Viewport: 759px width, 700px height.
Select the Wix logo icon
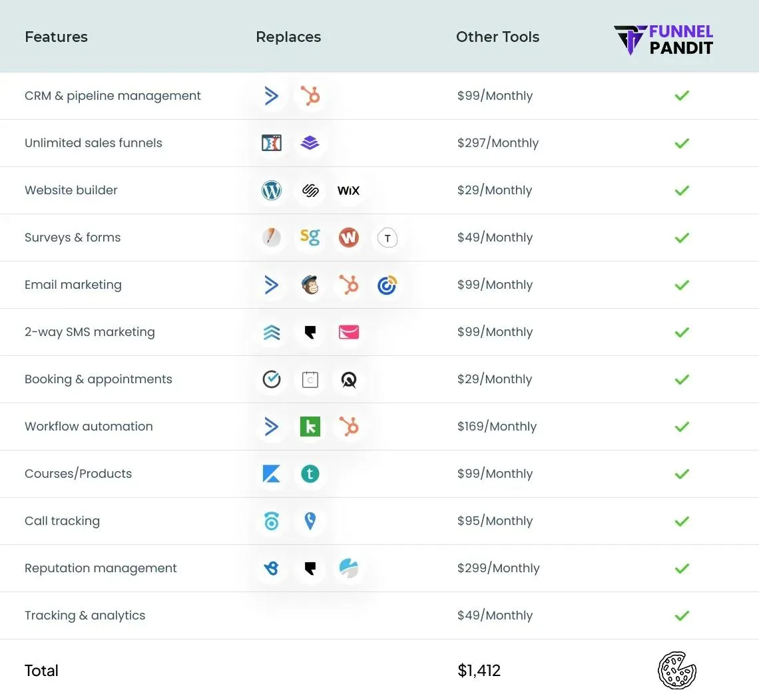pyautogui.click(x=348, y=190)
